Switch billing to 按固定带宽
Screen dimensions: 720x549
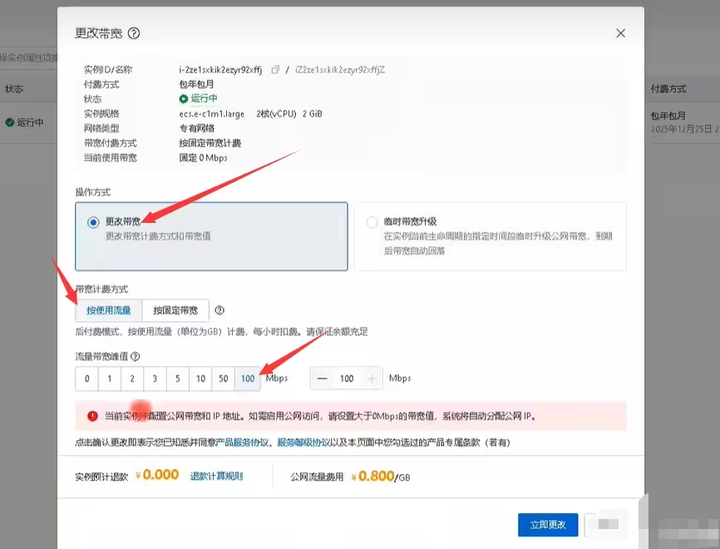coord(175,311)
